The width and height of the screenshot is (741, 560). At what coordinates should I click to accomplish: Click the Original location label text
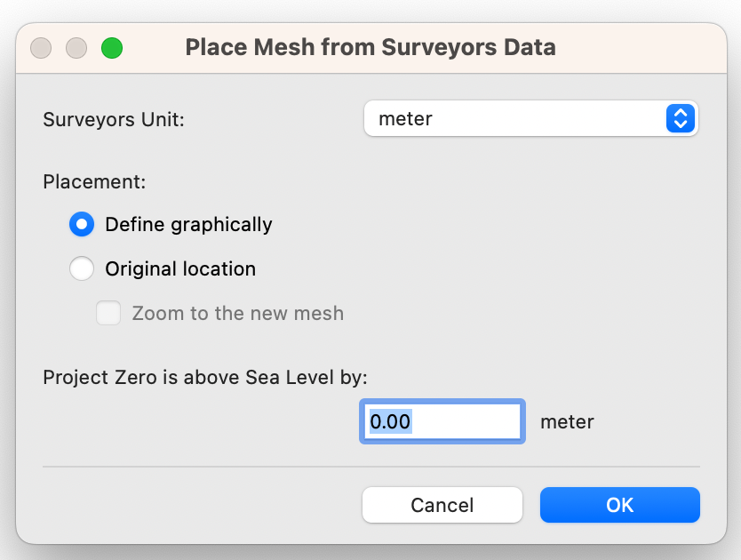coord(180,268)
